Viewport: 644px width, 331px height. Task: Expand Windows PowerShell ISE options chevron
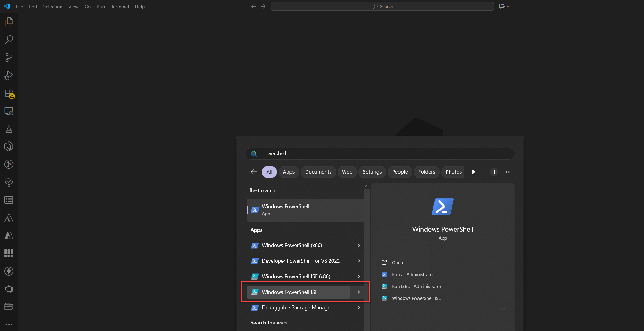point(359,292)
